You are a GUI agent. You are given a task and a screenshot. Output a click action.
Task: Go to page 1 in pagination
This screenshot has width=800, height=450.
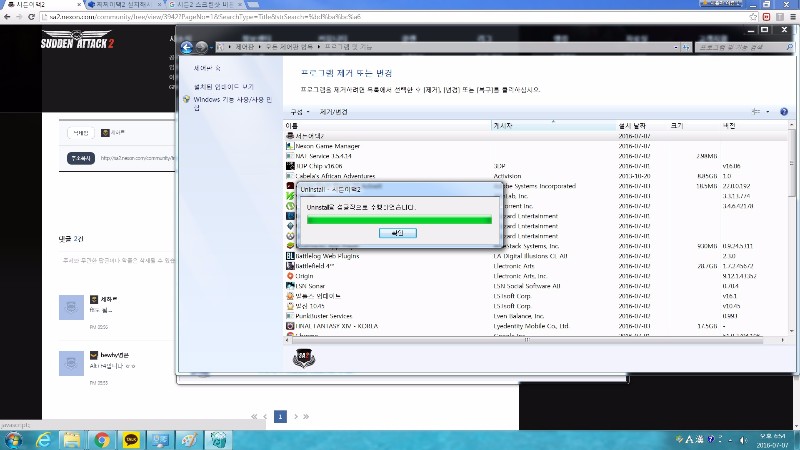pos(281,416)
